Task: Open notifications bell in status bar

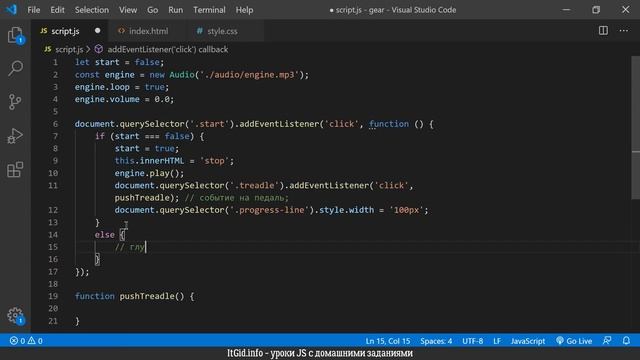Action: pos(626,340)
